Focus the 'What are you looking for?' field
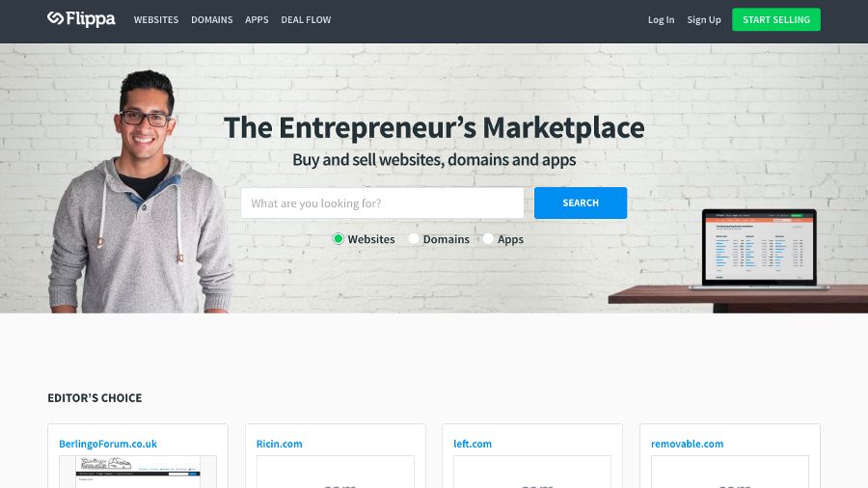The height and width of the screenshot is (488, 868). tap(382, 203)
